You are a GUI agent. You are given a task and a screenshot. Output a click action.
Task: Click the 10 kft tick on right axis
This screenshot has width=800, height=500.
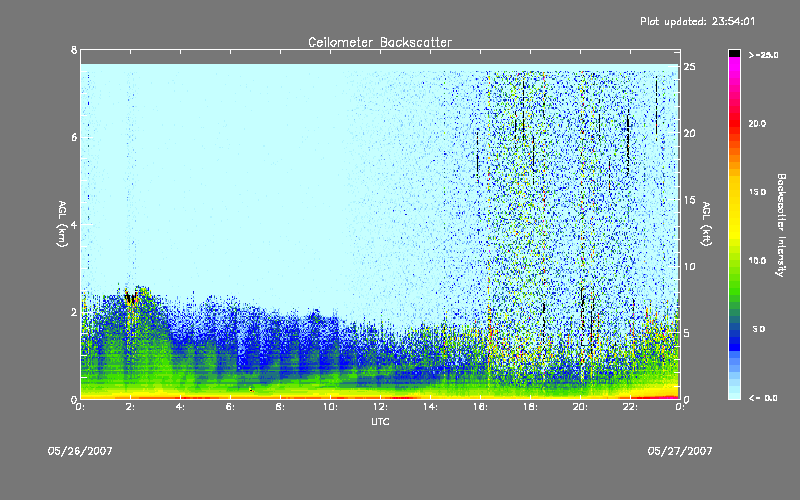pos(690,266)
